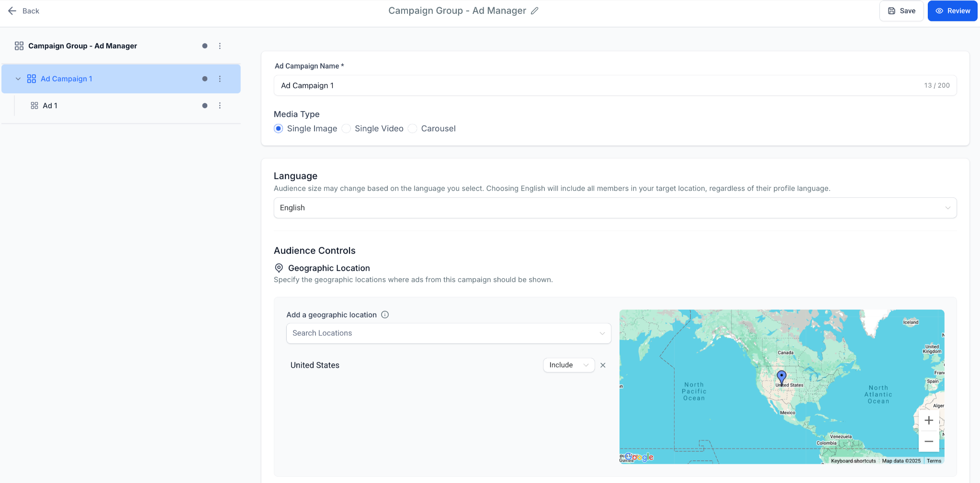
Task: Open the Include dropdown for United States
Action: click(568, 365)
